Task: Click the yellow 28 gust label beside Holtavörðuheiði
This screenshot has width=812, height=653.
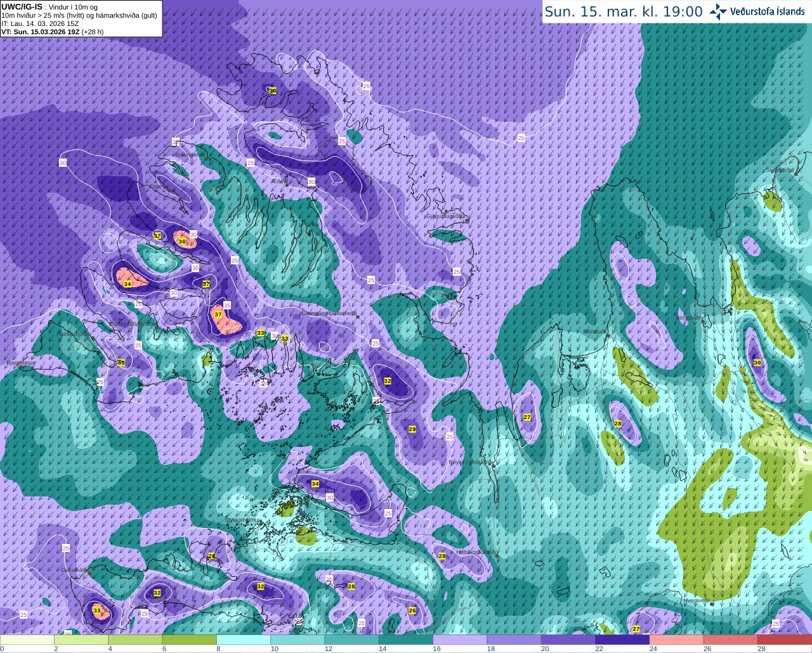Action: point(442,556)
